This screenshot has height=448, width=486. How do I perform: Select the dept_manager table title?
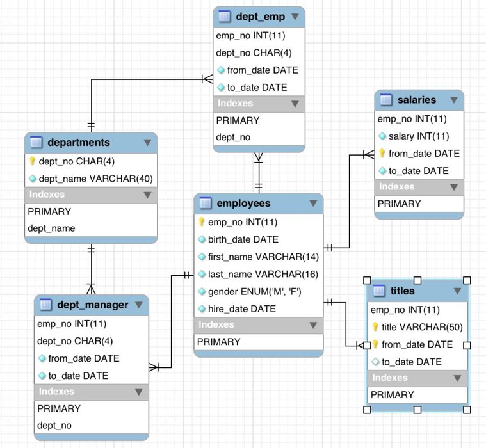tap(92, 305)
